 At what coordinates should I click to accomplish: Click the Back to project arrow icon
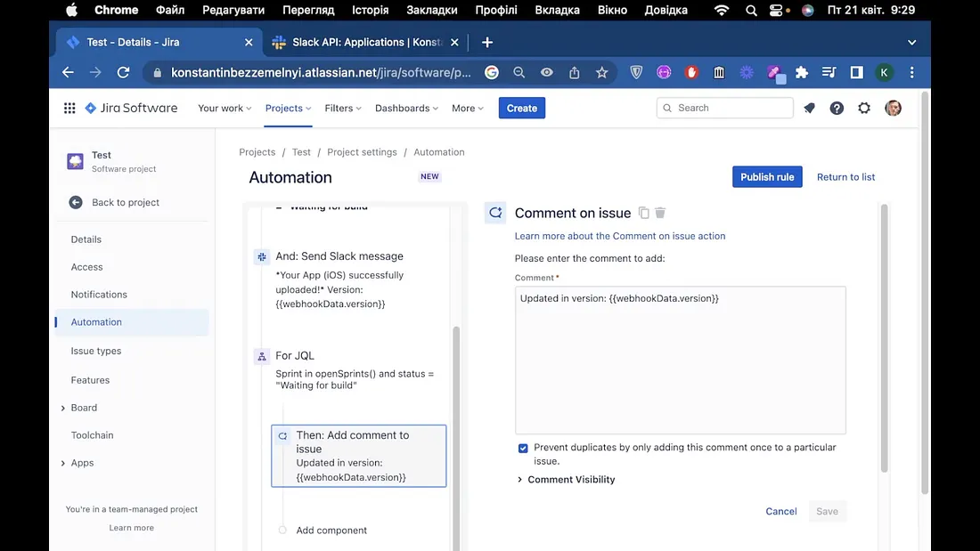pos(76,202)
